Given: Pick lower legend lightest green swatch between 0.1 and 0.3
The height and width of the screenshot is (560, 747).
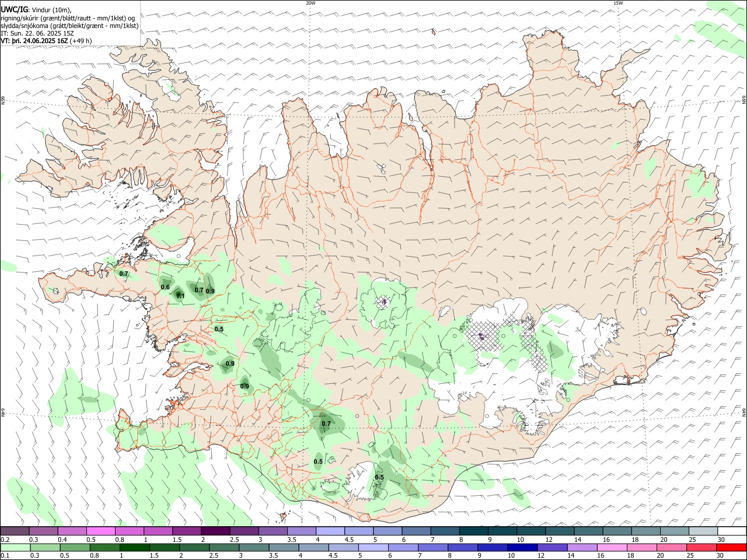Looking at the screenshot, I should [x=15, y=547].
